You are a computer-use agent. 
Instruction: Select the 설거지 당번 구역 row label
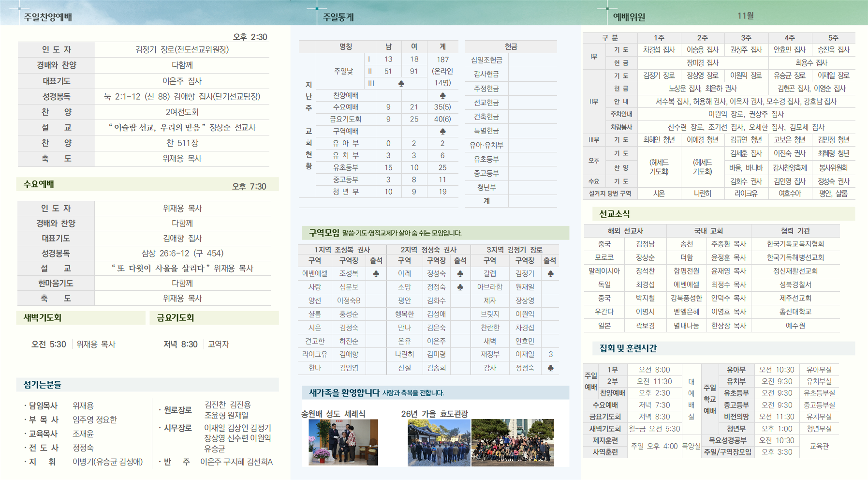(610, 194)
